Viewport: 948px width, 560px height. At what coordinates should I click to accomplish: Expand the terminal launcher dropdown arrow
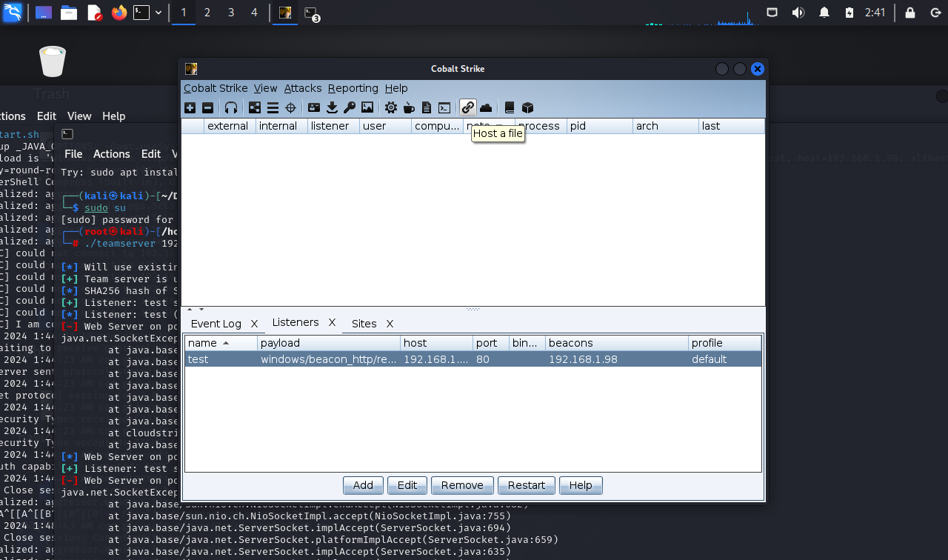[x=158, y=13]
